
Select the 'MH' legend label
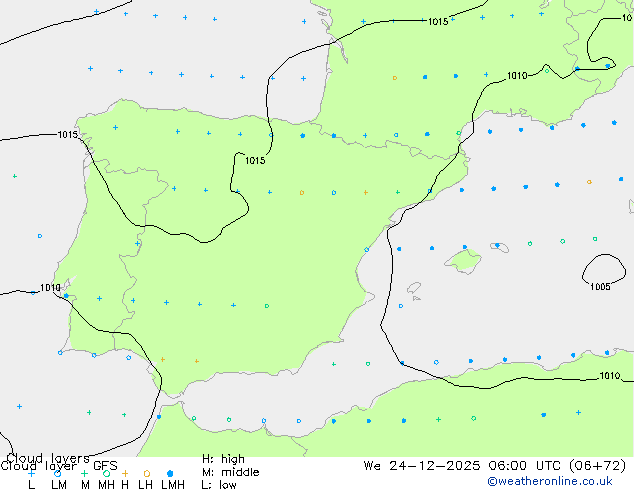(106, 484)
